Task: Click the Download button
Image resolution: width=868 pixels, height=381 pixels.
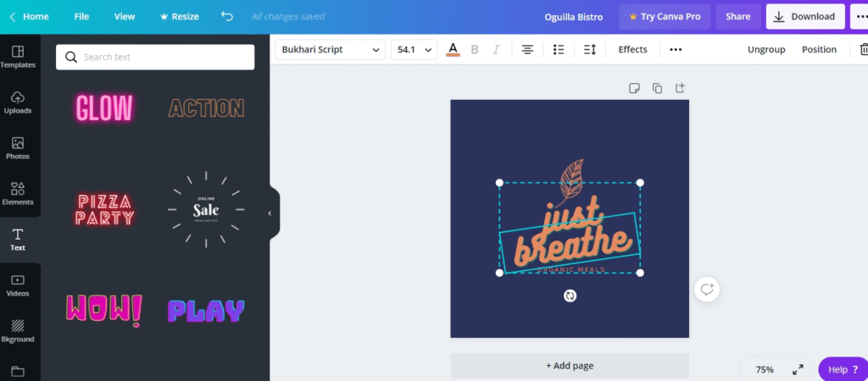Action: click(804, 16)
